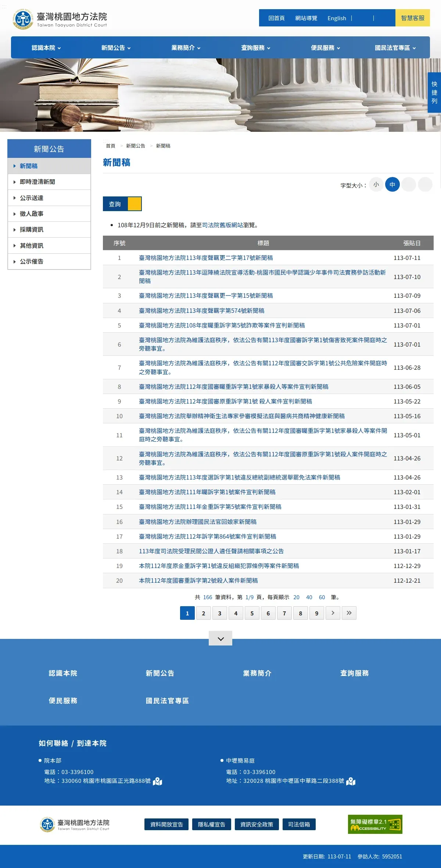Select 其他資訊 in sidebar

49,246
